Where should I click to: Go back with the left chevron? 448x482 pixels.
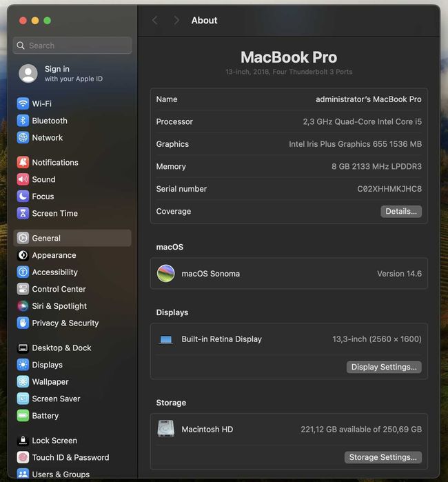(155, 21)
